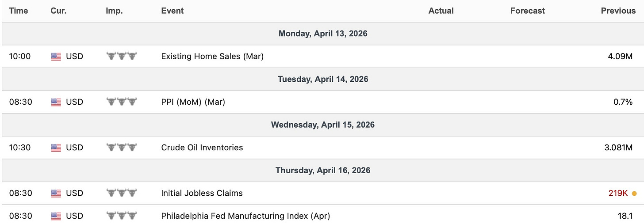The image size is (644, 224).
Task: Click bull importance icons for Existing Home Sales
Action: point(122,56)
